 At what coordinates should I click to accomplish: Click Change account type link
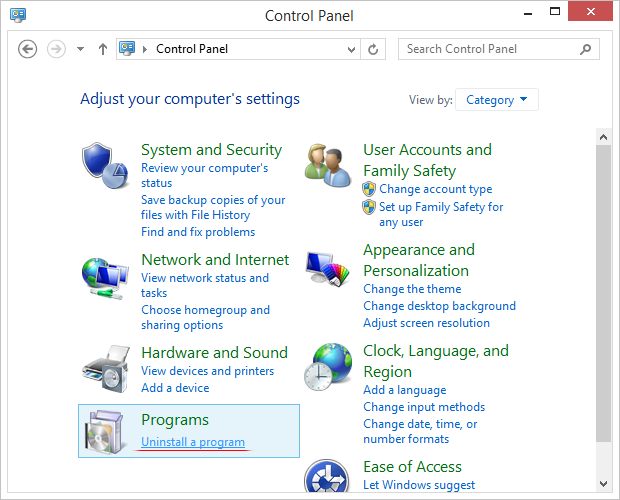[436, 189]
